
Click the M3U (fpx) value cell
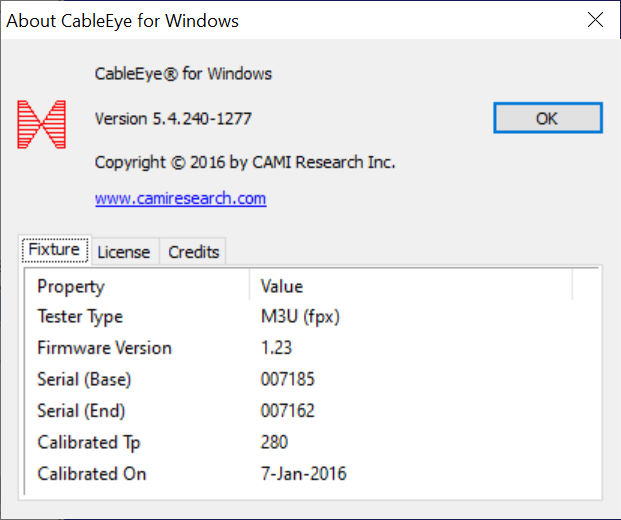click(x=303, y=317)
